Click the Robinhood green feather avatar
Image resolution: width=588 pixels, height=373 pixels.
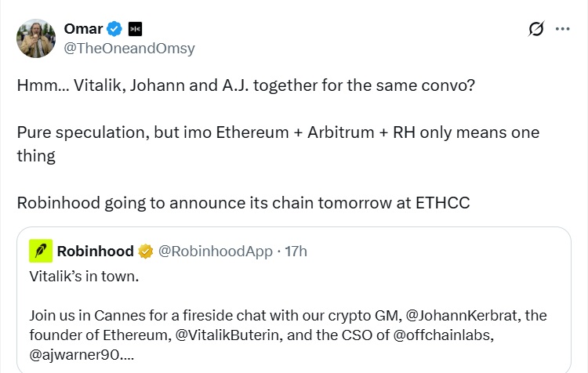(x=41, y=251)
